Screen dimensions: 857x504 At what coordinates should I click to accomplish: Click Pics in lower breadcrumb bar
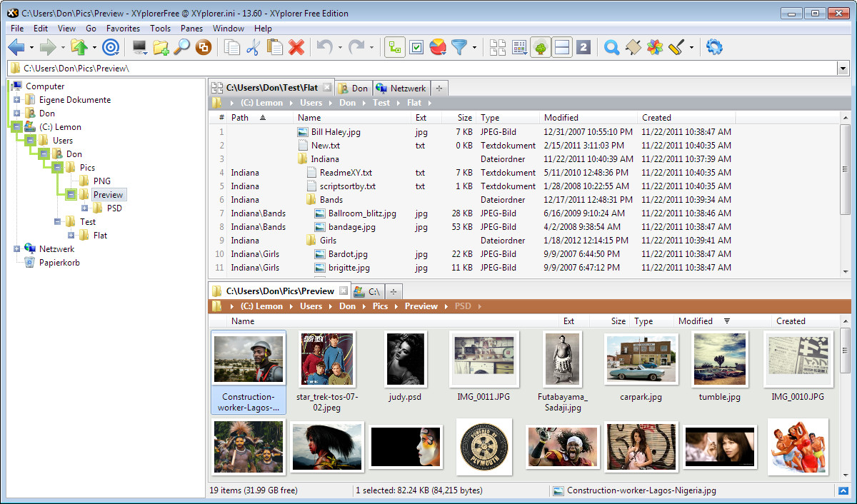pyautogui.click(x=380, y=306)
